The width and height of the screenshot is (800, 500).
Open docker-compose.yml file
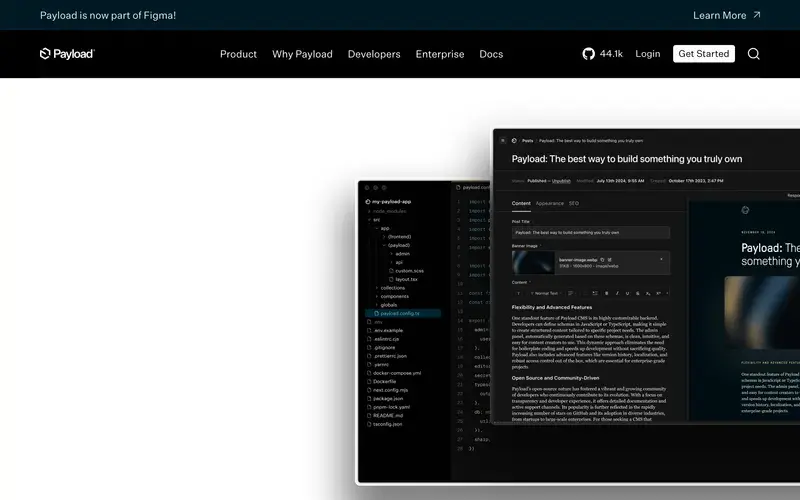[394, 373]
